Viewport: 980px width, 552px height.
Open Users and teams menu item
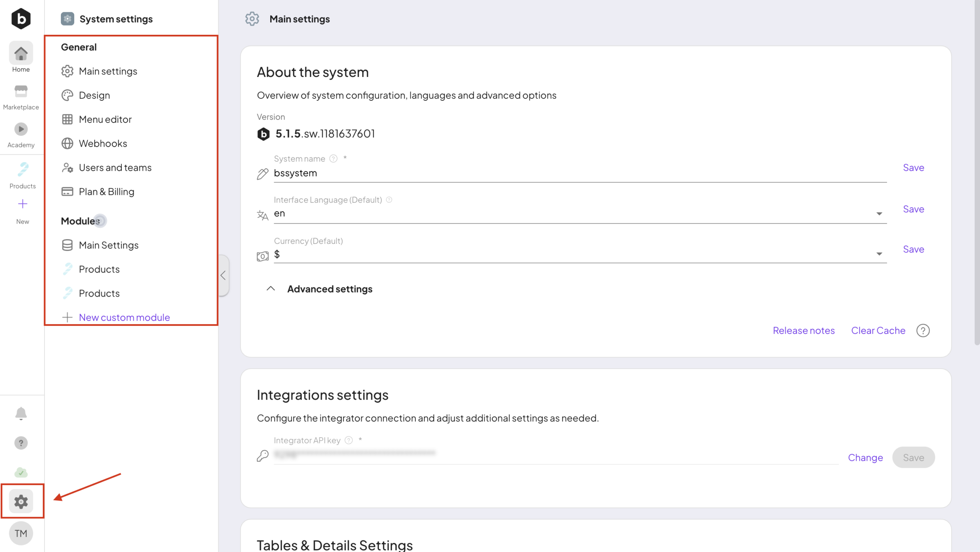pyautogui.click(x=115, y=168)
